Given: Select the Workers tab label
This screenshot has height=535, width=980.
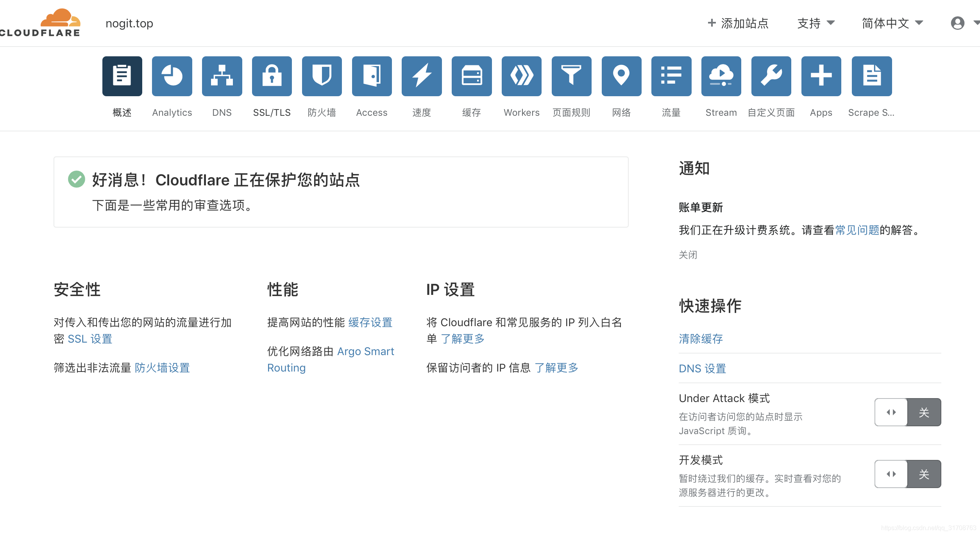Looking at the screenshot, I should tap(522, 113).
